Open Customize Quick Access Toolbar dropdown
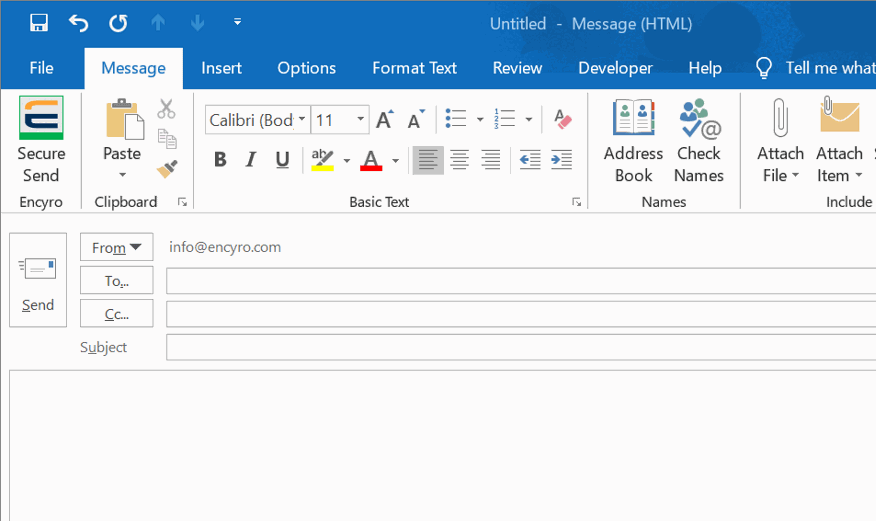 click(x=237, y=22)
